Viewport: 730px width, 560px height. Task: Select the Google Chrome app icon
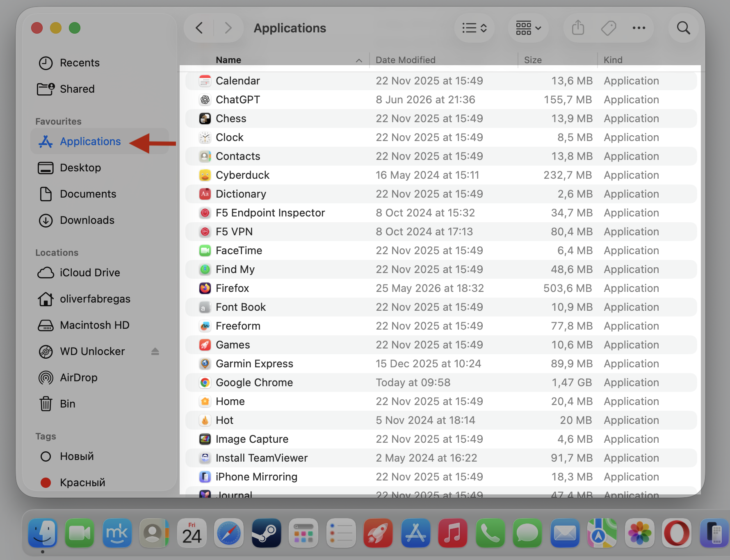pyautogui.click(x=205, y=382)
